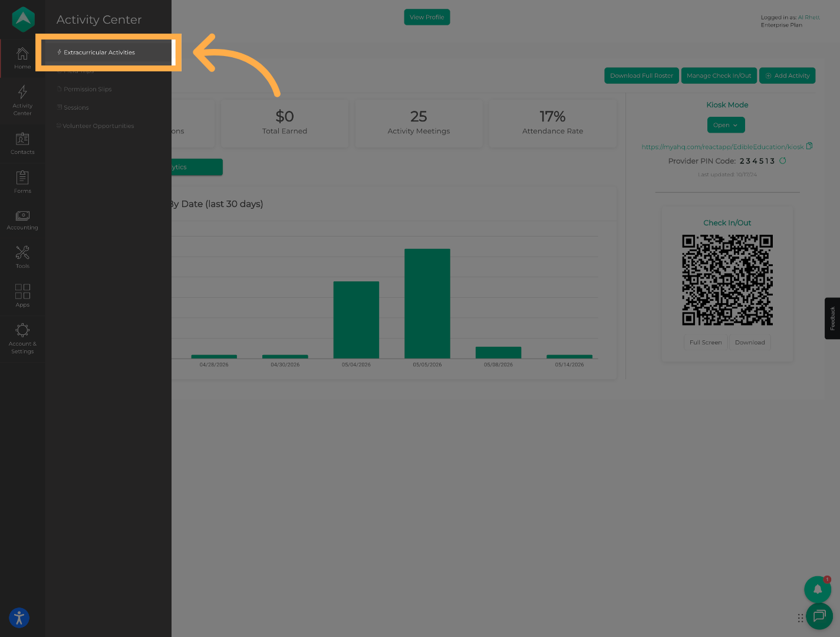This screenshot has height=637, width=840.
Task: Open the chat support bubble
Action: pos(819,616)
